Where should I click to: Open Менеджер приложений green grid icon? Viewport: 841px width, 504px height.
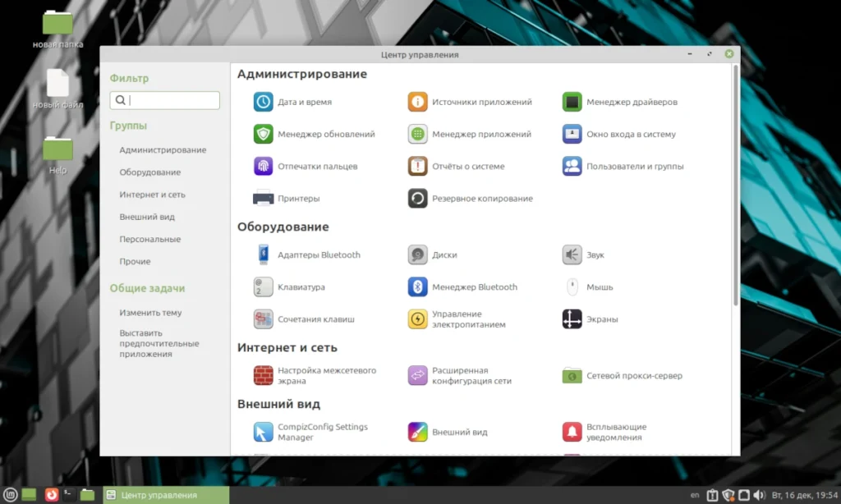click(x=417, y=134)
